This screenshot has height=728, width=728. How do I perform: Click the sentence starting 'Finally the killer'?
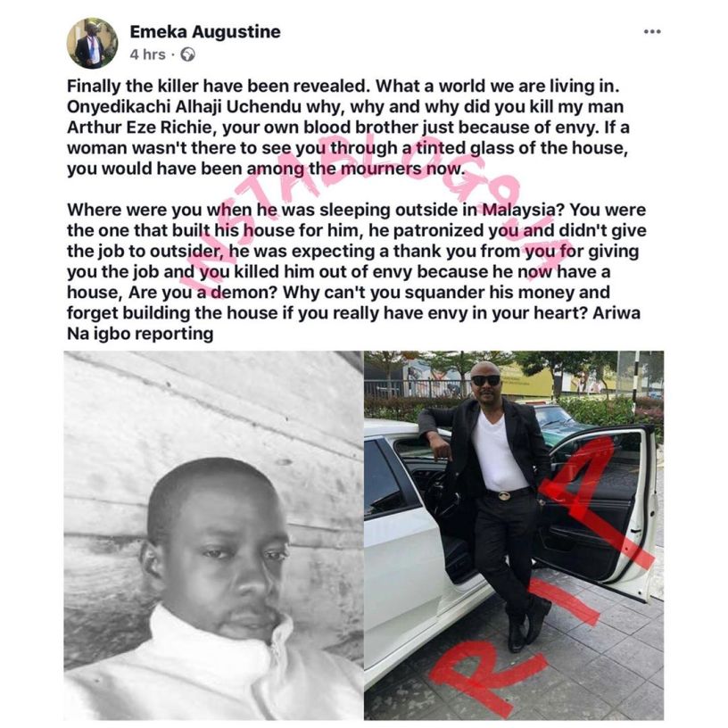[219, 87]
